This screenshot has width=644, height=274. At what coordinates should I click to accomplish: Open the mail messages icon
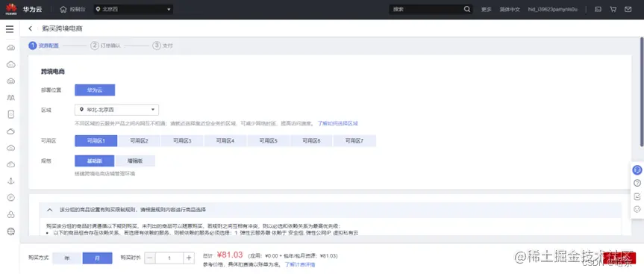point(628,9)
